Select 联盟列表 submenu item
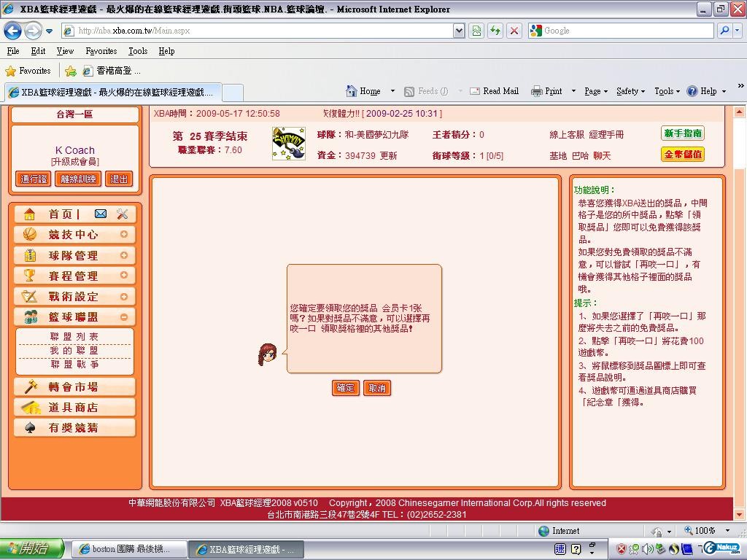Viewport: 747px width, 560px height. pos(74,337)
